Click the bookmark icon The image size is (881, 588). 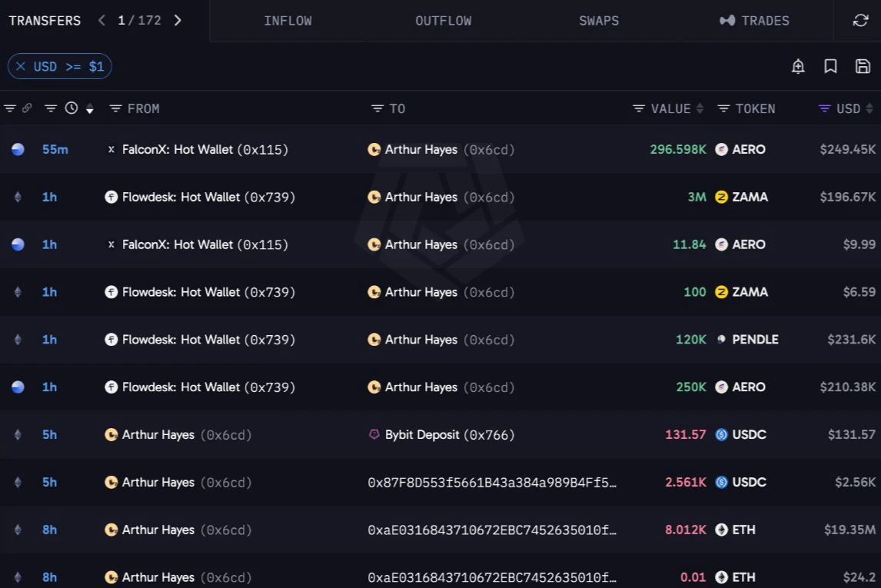pos(830,66)
